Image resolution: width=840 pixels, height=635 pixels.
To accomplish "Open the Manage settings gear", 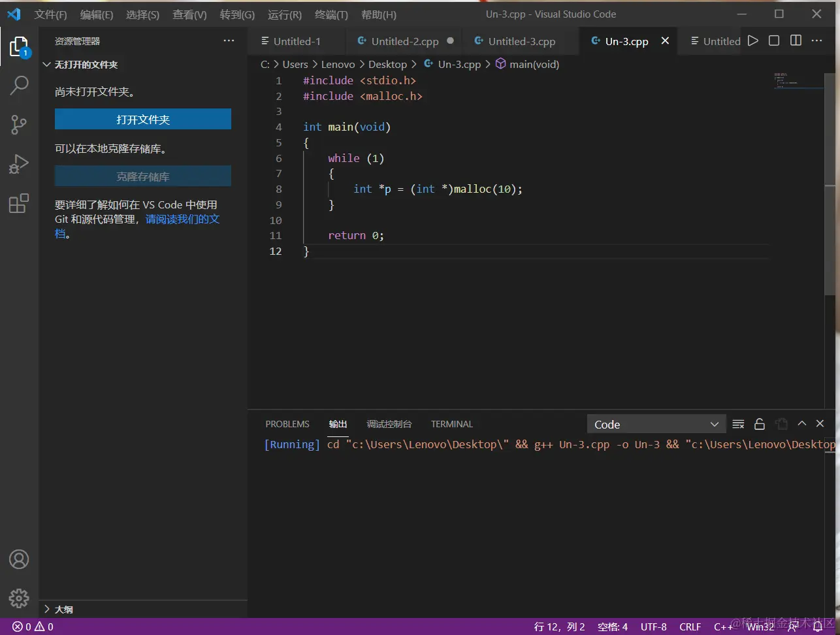I will tap(19, 598).
